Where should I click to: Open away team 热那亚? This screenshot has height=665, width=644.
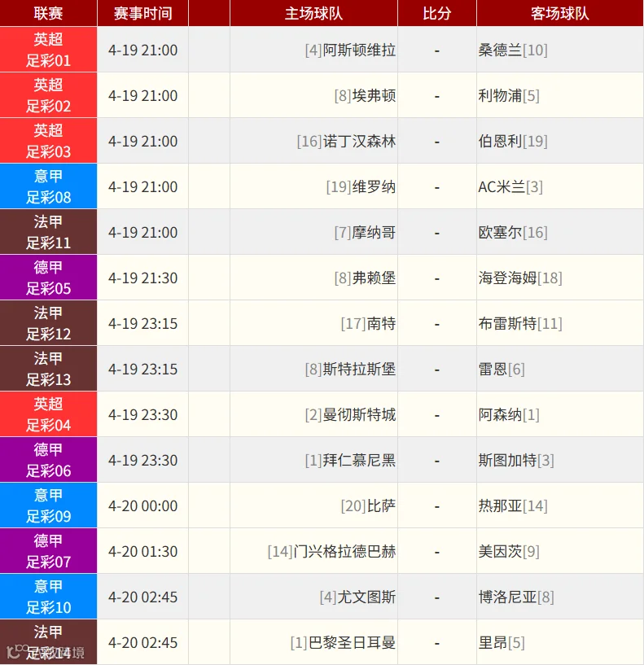500,506
